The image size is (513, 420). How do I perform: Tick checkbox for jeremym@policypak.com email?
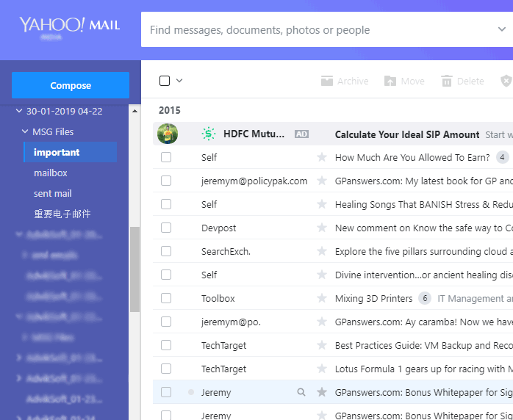[x=166, y=181]
